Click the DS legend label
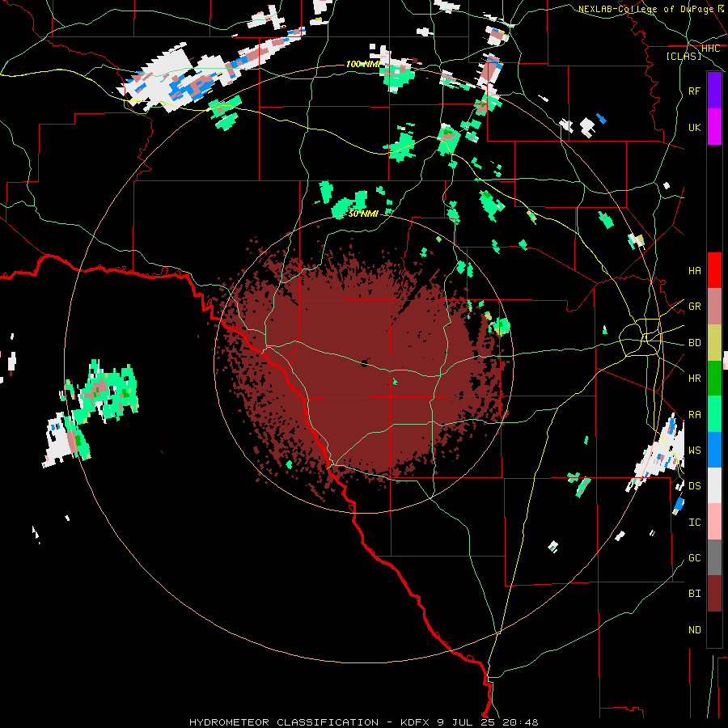 tap(695, 485)
